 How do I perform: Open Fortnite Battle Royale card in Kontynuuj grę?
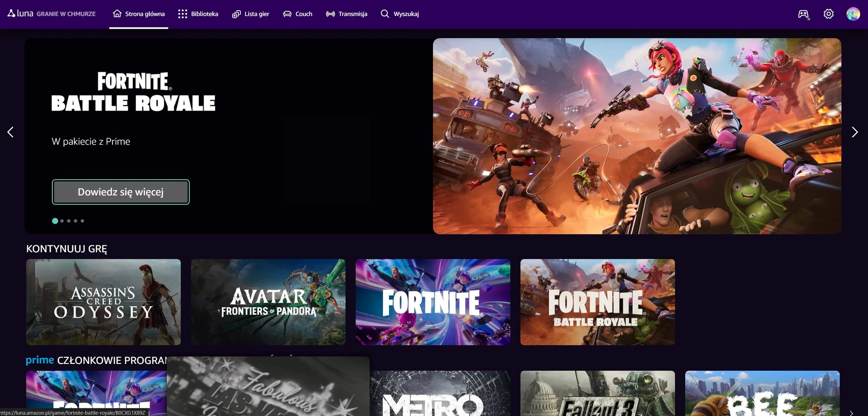(x=598, y=302)
